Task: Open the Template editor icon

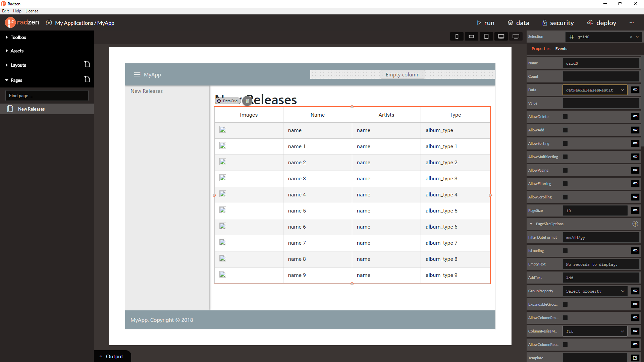Action: tap(635, 358)
